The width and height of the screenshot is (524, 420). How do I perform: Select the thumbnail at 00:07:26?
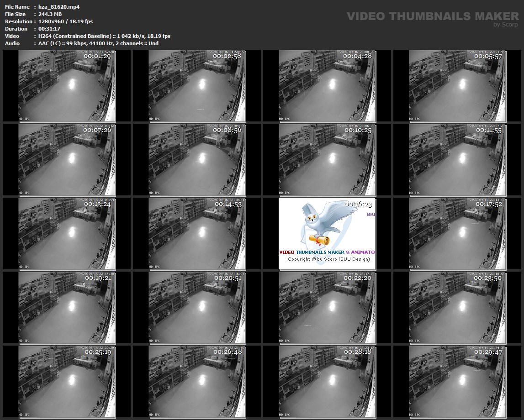pos(67,160)
